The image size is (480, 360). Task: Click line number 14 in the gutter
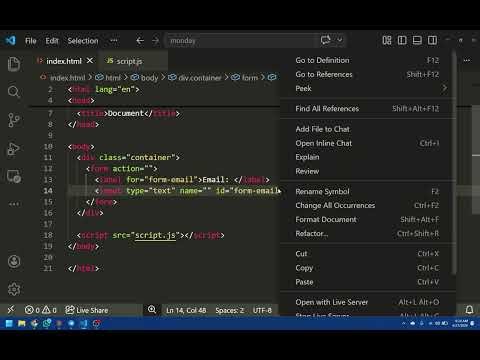[48, 191]
